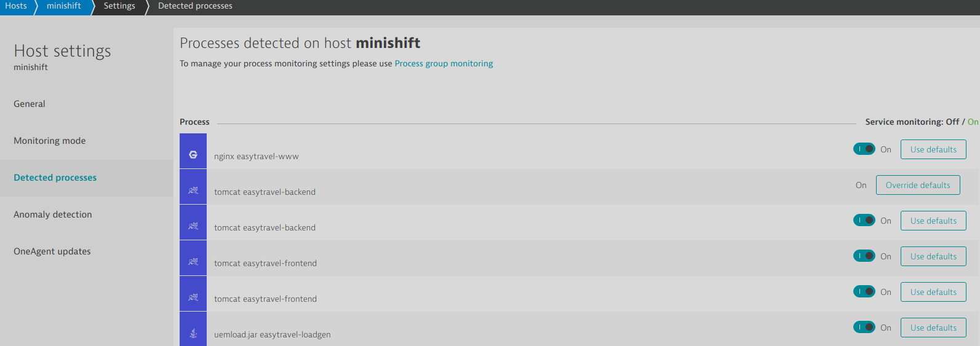Go to Anomaly detection settings
Image resolution: width=980 pixels, height=346 pixels.
coord(53,214)
